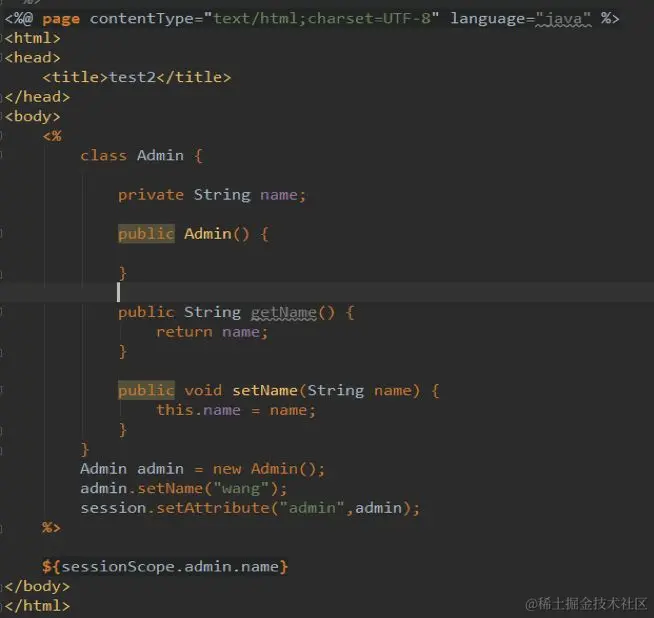Viewport: 654px width, 618px height.
Task: Click the 'return' keyword
Action: click(184, 332)
